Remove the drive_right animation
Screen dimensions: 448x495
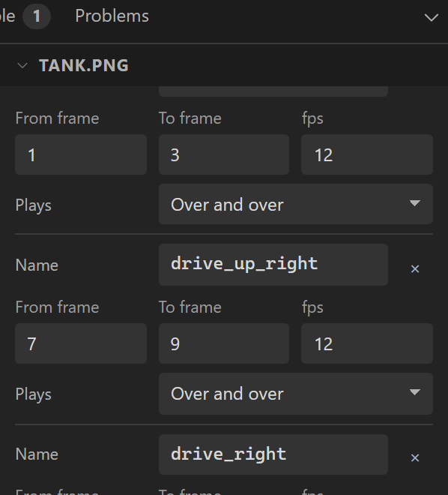(415, 457)
